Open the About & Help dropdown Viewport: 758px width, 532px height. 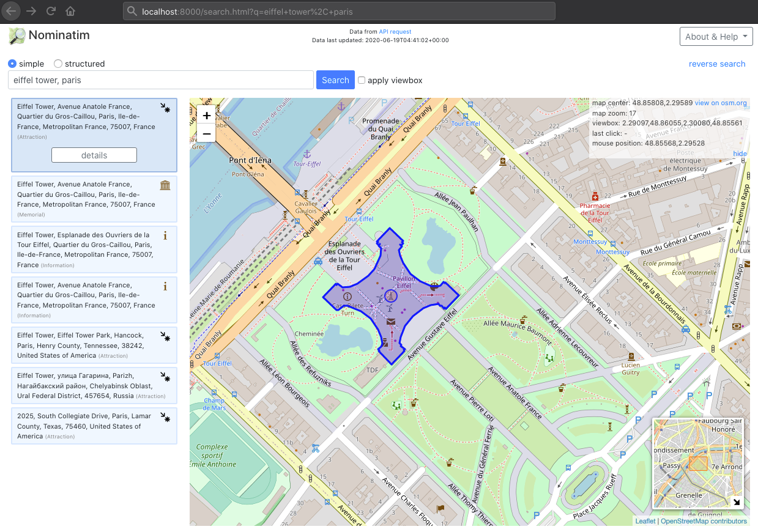(x=716, y=37)
